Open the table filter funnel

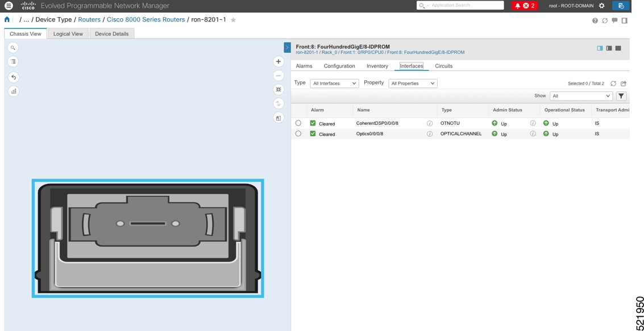point(621,96)
